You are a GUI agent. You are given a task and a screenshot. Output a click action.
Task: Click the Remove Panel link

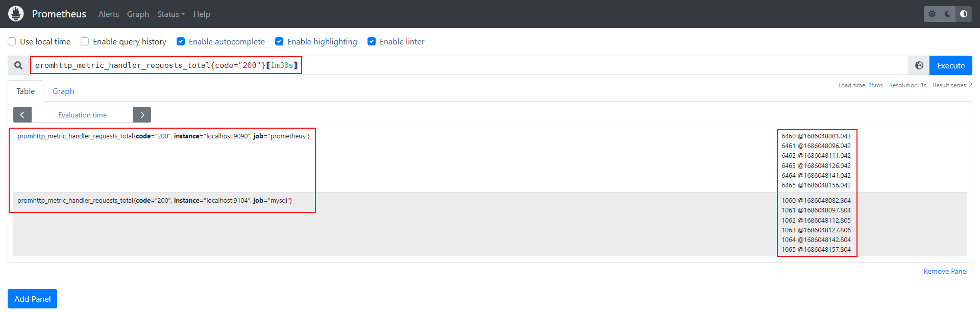[945, 271]
